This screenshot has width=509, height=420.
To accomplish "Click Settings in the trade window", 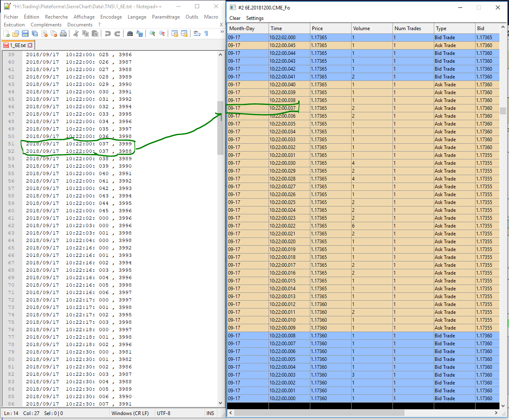I will pyautogui.click(x=254, y=18).
